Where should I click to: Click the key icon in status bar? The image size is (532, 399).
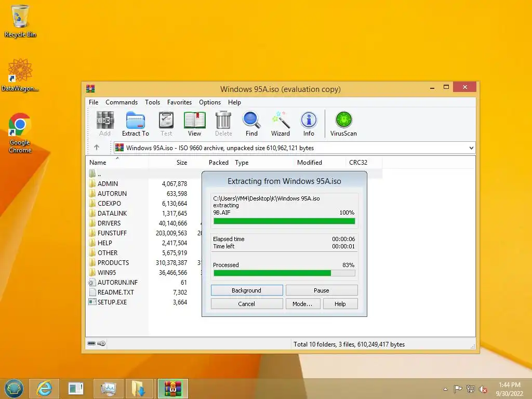click(101, 343)
